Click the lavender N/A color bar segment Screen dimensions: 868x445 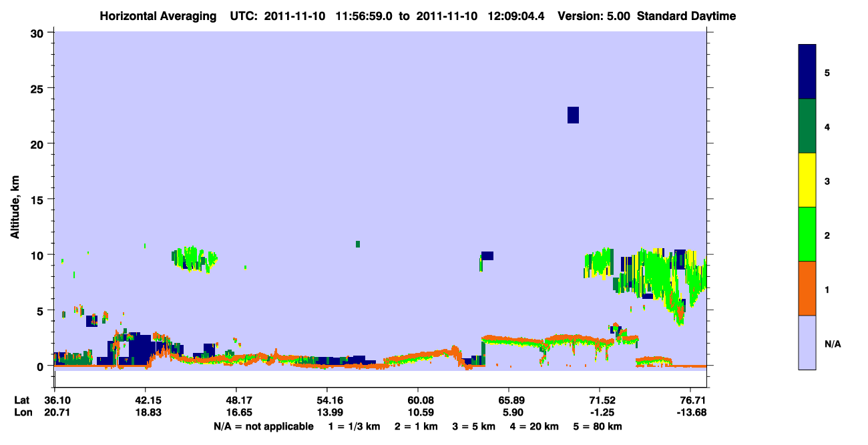[807, 342]
